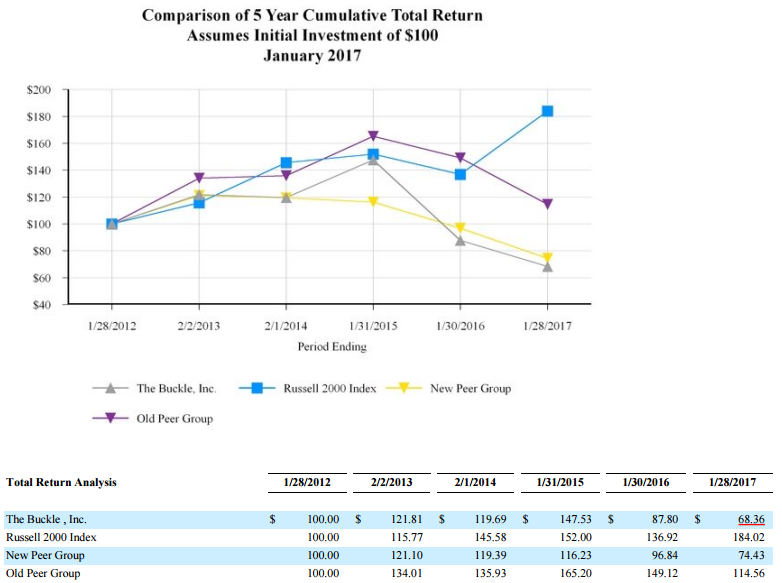This screenshot has width=782, height=583.
Task: Select The Buckle gray marker at 1/28/2017
Action: 547,266
